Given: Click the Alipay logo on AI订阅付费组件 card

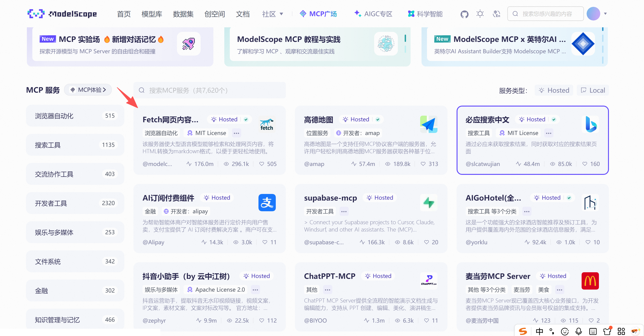Looking at the screenshot, I should tap(267, 203).
